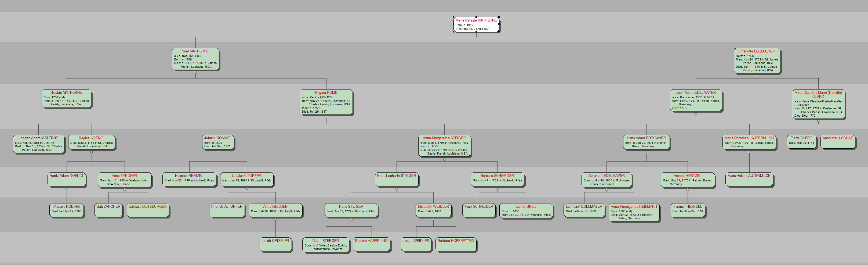Click the Ursala ALTORFER box
Viewport: 868px width, 265px height.
coord(247,179)
